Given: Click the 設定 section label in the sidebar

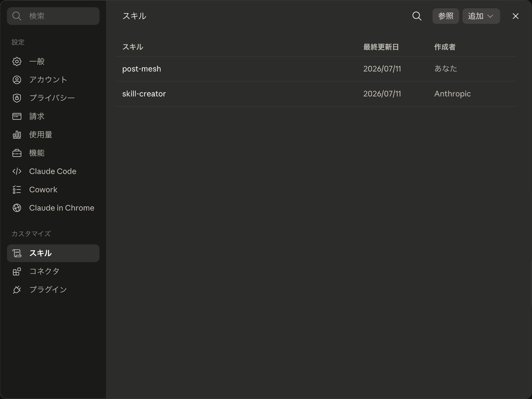Looking at the screenshot, I should tap(18, 42).
